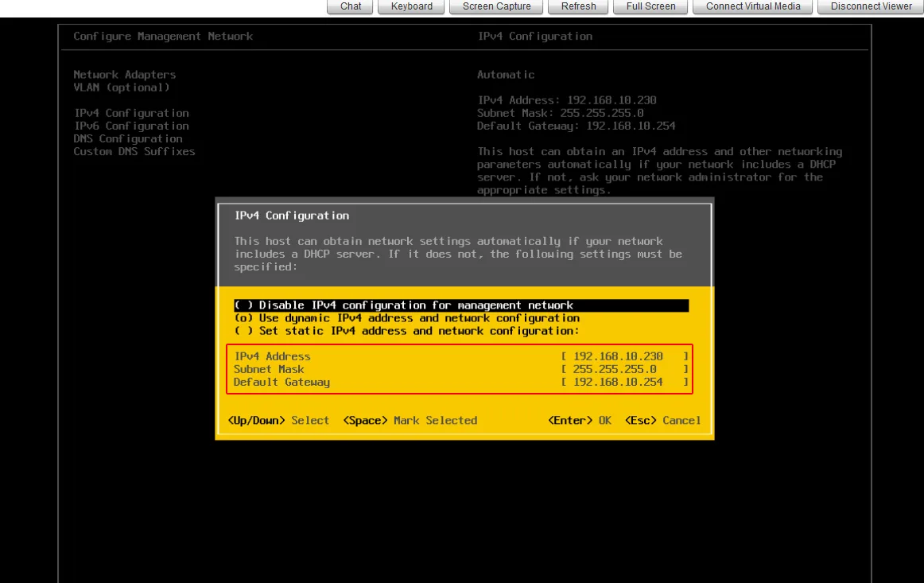Click the <Up/Down> Select hint
The height and width of the screenshot is (583, 924).
tap(279, 421)
